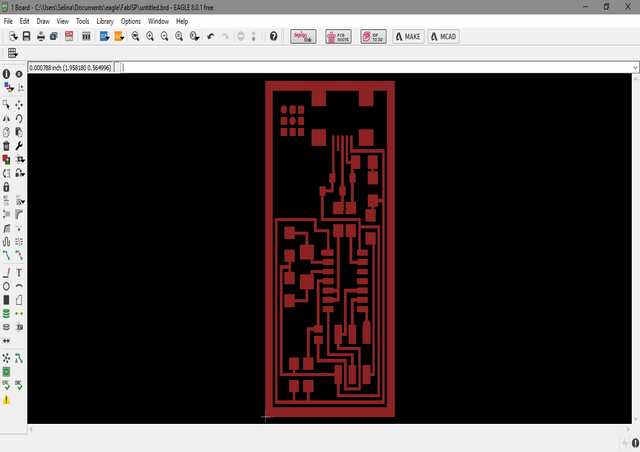Image resolution: width=640 pixels, height=452 pixels.
Task: Select the Route tool
Action: (6, 256)
